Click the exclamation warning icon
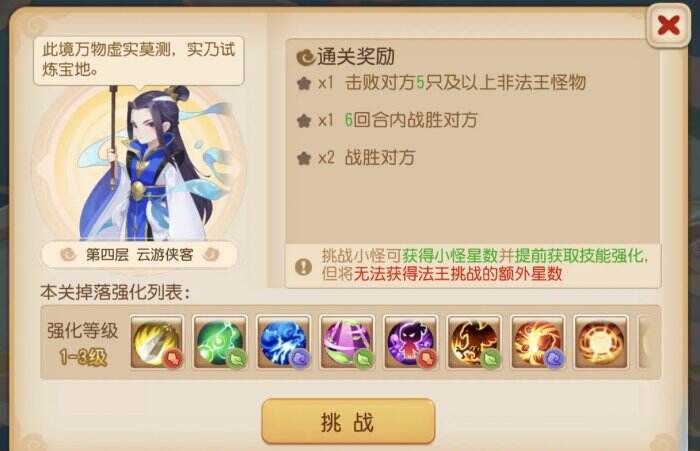This screenshot has height=451, width=700. pos(304,267)
